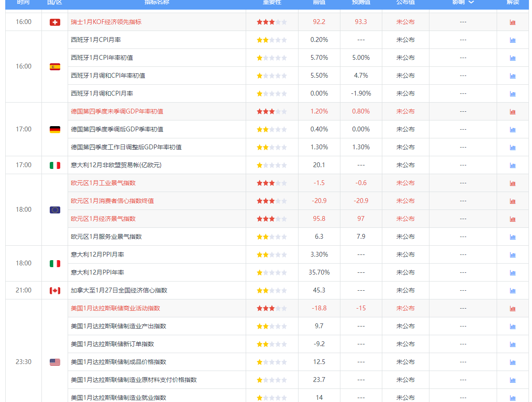
Task: Select 美国1月达拉斯联储新订单指数 indicator name
Action: tap(112, 344)
